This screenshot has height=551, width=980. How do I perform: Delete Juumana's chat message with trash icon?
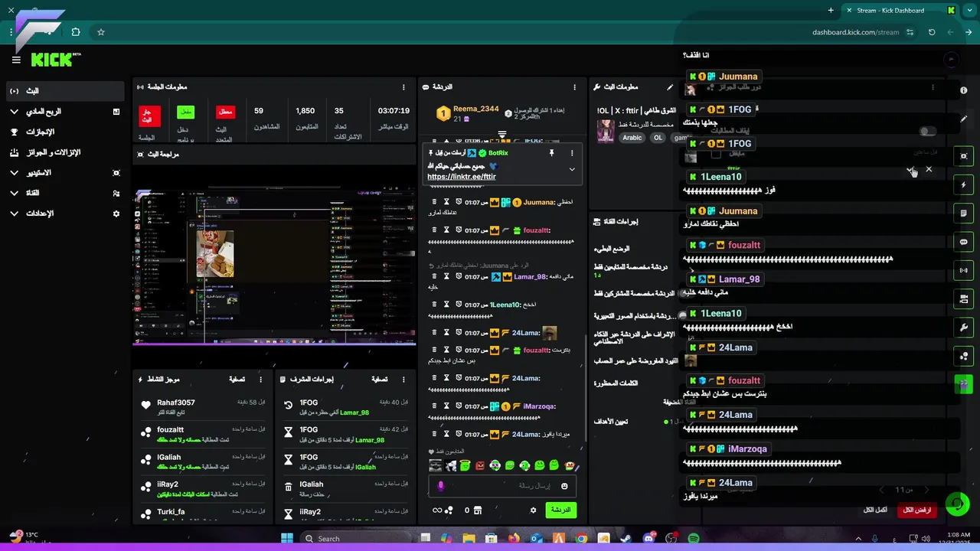pyautogui.click(x=434, y=202)
